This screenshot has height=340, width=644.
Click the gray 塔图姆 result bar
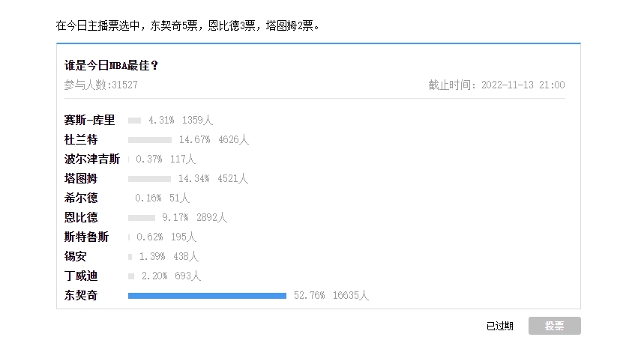pyautogui.click(x=149, y=179)
